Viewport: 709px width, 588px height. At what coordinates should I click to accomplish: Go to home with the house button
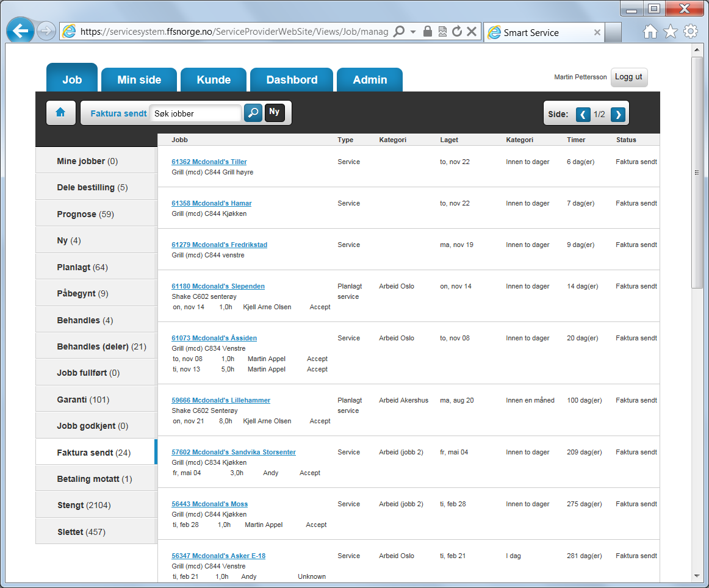click(60, 113)
